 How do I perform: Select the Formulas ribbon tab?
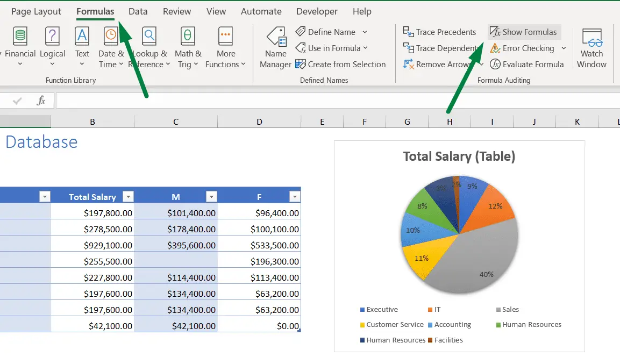point(95,11)
